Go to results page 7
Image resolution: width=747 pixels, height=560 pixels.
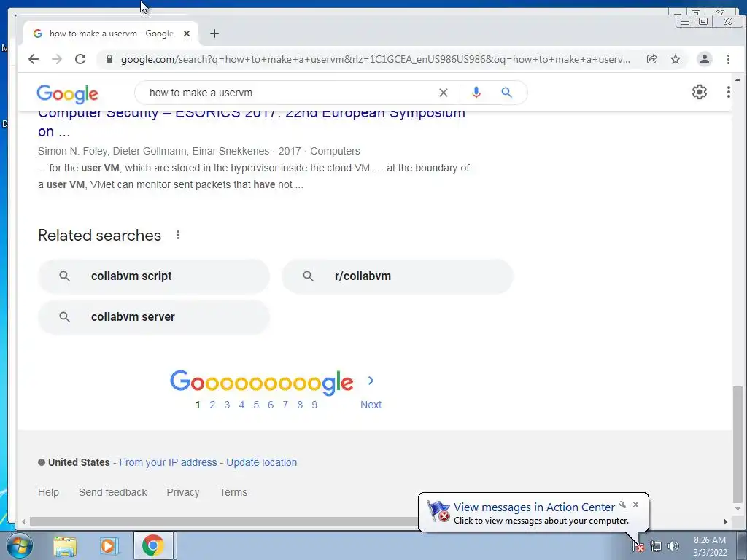coord(285,405)
